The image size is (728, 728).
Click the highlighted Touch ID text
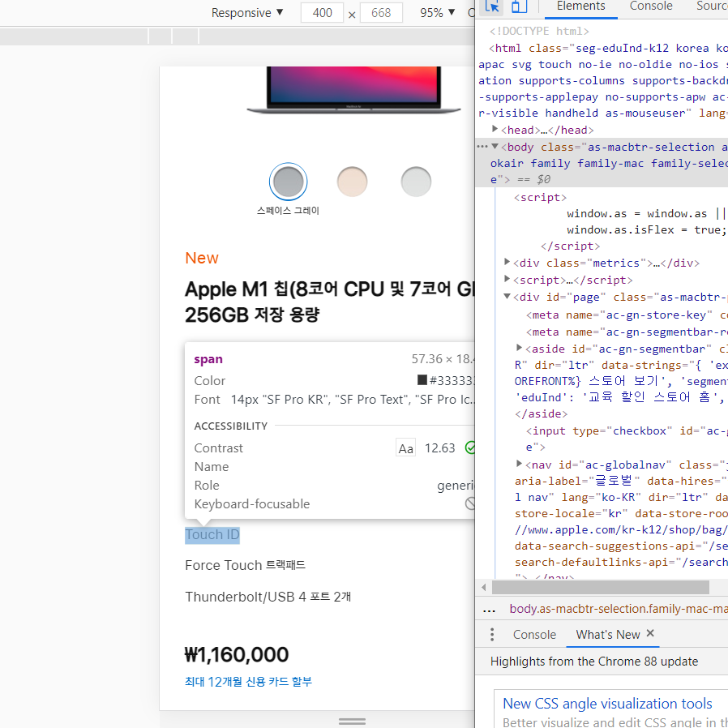point(212,534)
